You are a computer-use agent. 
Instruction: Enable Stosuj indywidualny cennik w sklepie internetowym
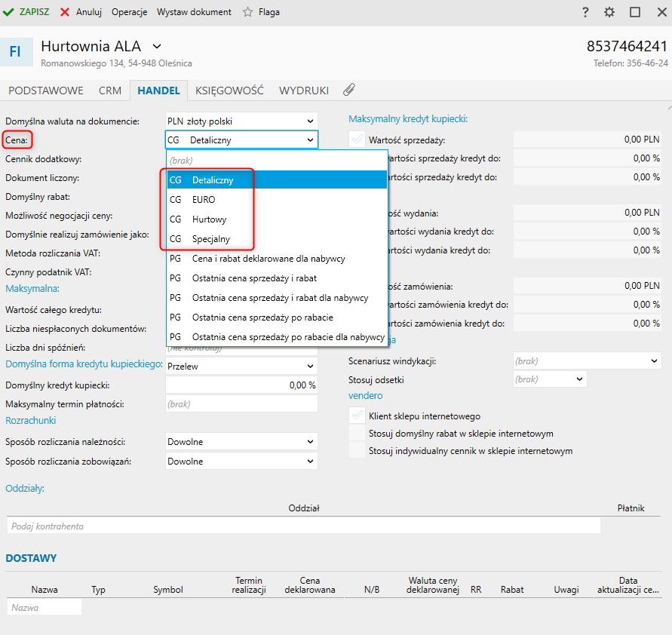click(x=357, y=451)
